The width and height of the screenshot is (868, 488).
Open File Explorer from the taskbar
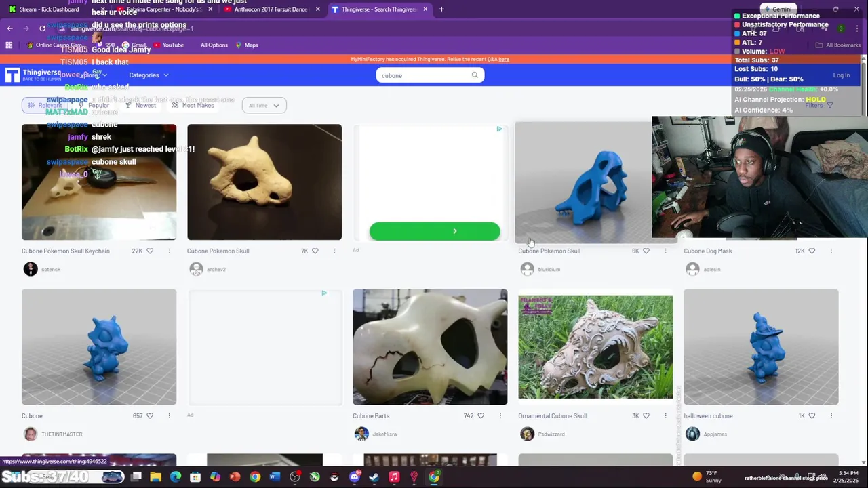tap(155, 477)
